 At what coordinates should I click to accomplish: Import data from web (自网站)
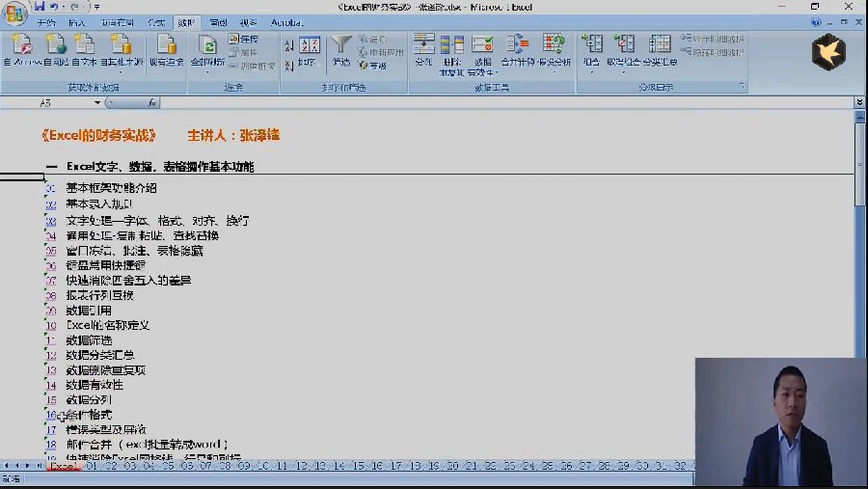pyautogui.click(x=56, y=50)
